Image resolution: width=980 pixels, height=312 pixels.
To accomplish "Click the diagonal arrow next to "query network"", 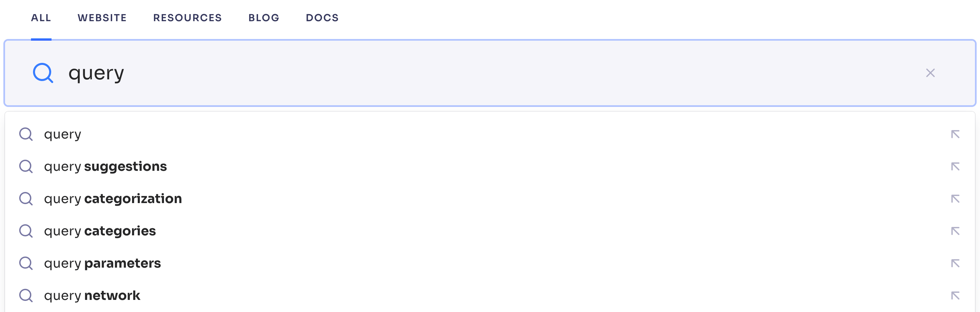I will pos(956,295).
